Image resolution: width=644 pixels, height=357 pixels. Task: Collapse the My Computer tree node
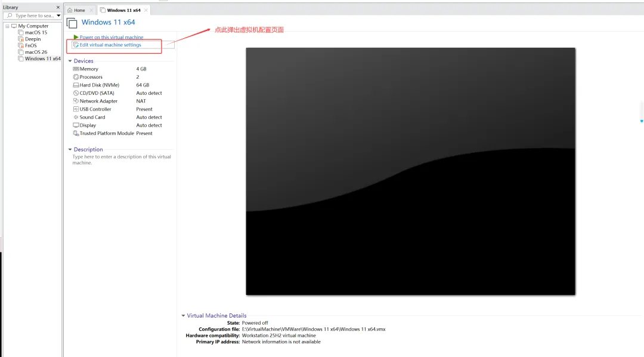[7, 26]
